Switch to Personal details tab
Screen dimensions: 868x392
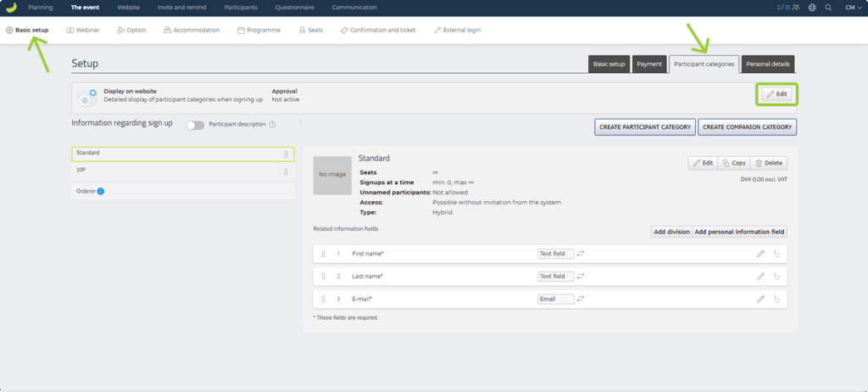tap(768, 64)
